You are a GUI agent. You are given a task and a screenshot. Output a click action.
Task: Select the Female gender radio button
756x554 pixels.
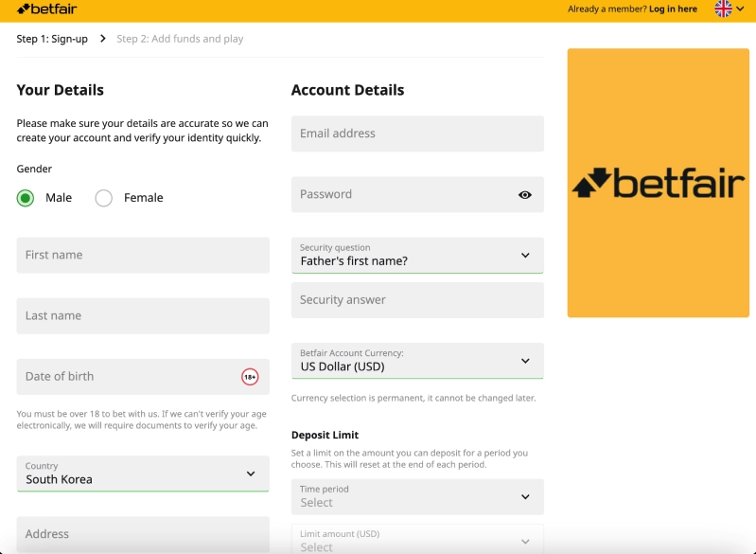point(104,198)
